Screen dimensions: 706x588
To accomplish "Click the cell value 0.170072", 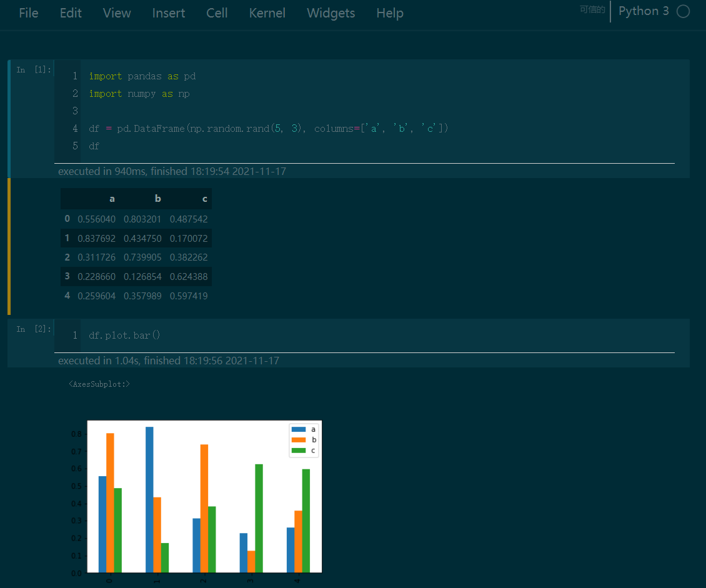I will coord(189,239).
